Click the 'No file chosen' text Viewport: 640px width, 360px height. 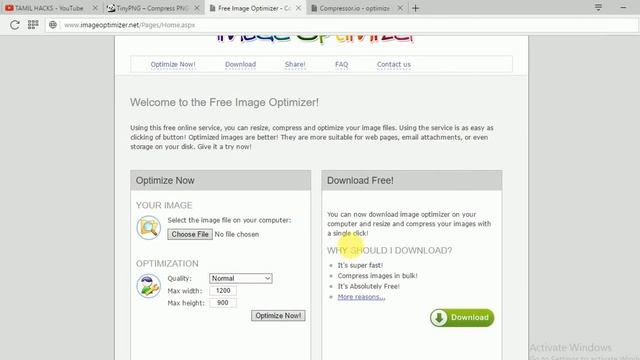coord(237,234)
